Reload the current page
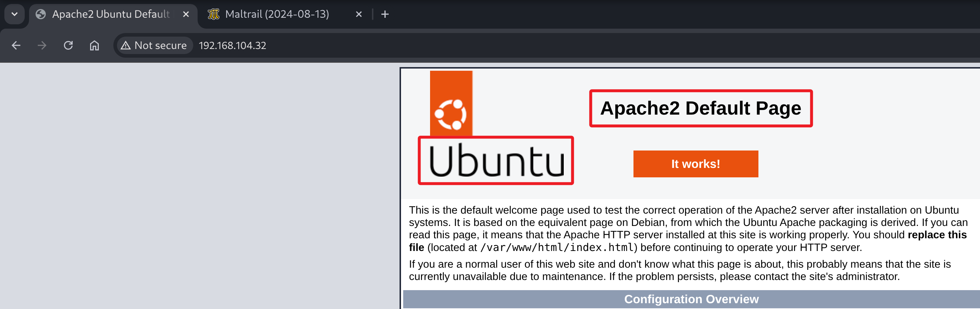980x309 pixels. [68, 46]
